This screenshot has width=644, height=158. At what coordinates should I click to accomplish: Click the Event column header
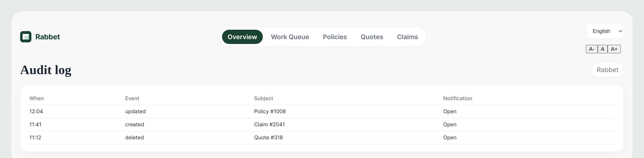132,98
